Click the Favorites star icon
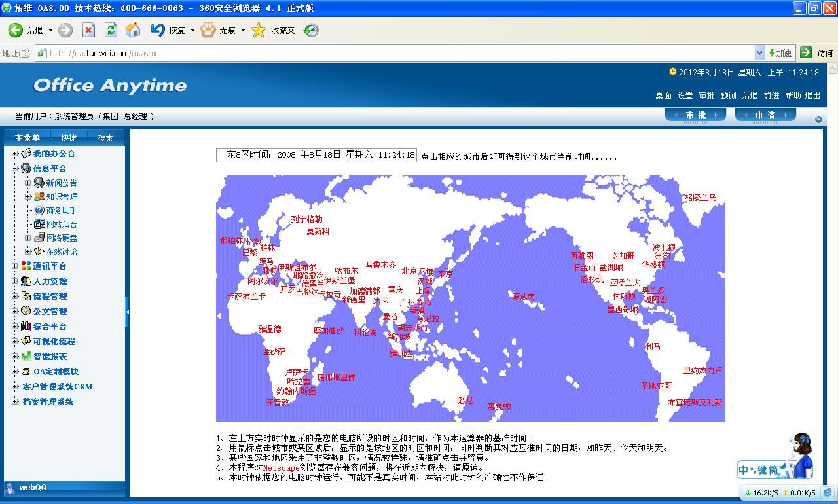838x504 pixels. pos(259,30)
